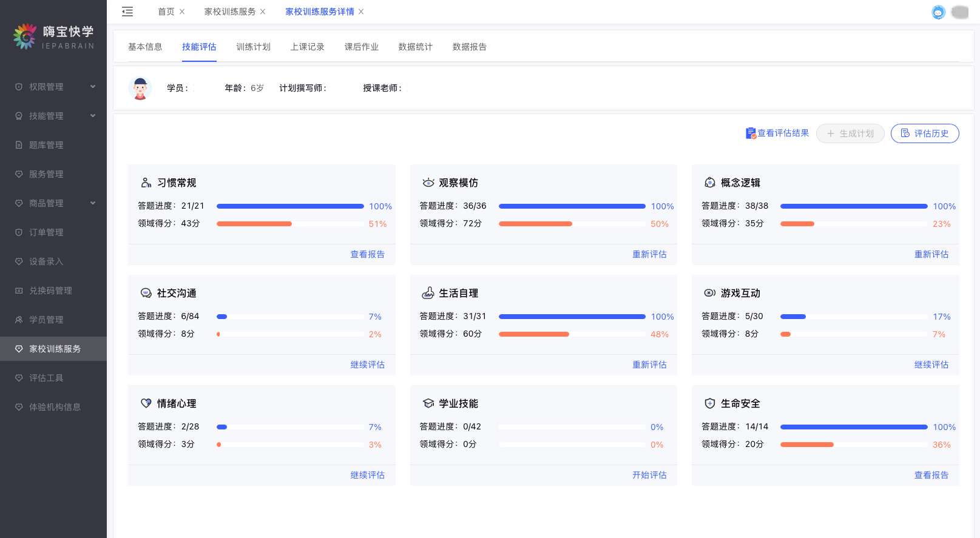The image size is (980, 538).
Task: Click the 评估历史 button
Action: 924,133
